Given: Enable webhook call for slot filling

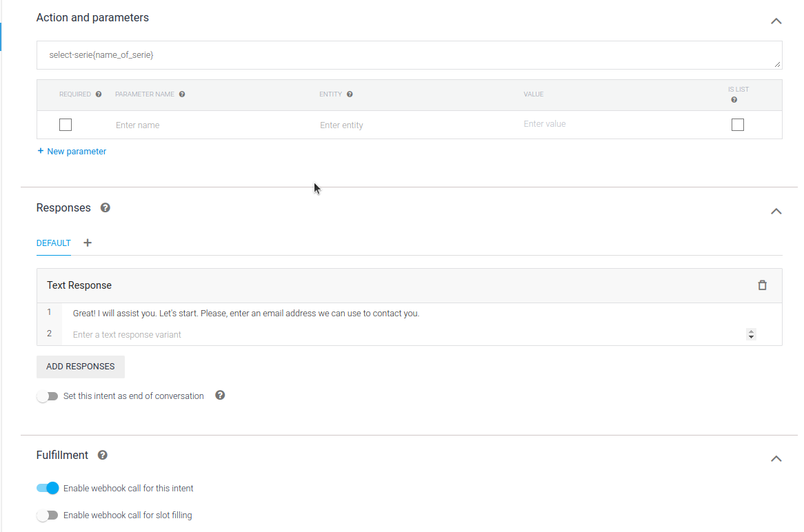Looking at the screenshot, I should [x=48, y=515].
